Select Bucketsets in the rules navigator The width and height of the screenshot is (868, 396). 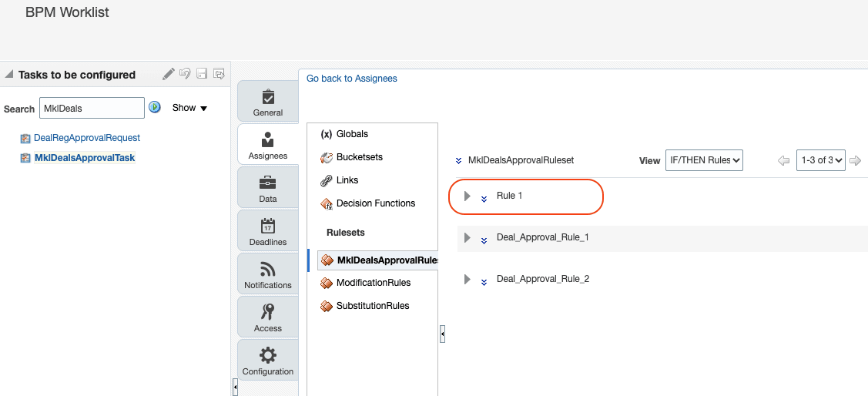point(359,157)
